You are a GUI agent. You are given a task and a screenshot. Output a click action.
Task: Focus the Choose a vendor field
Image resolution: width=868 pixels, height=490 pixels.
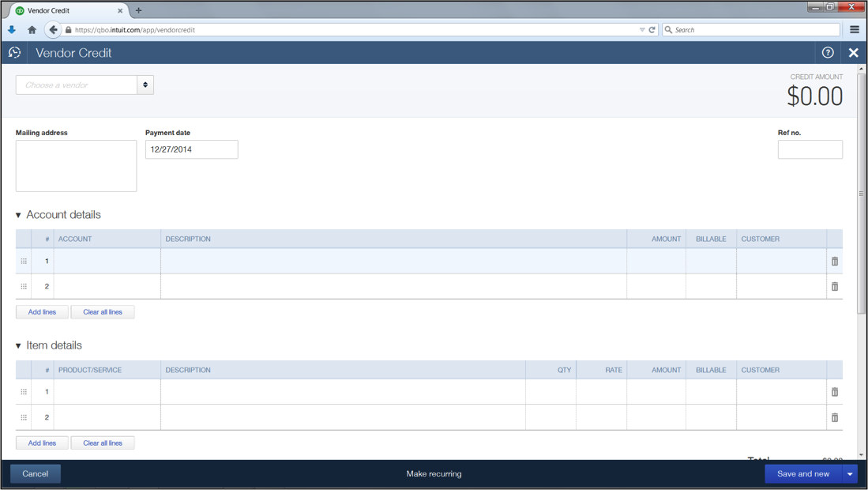point(77,85)
